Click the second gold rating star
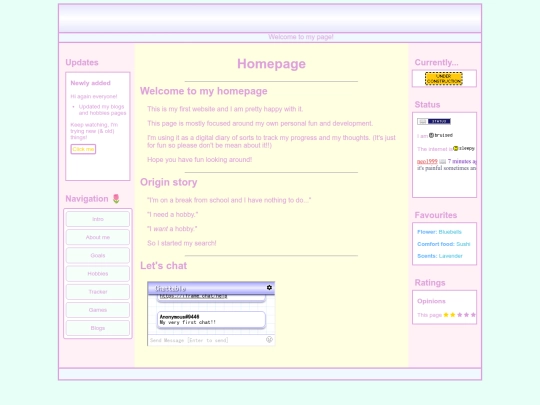Screen dimensions: 540x405 pos(453,315)
